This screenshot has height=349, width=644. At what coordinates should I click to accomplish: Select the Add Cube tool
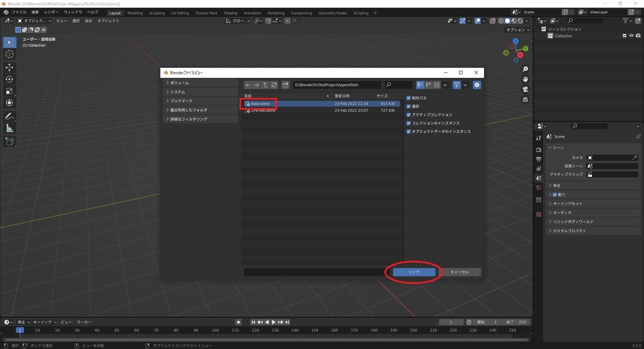point(9,141)
